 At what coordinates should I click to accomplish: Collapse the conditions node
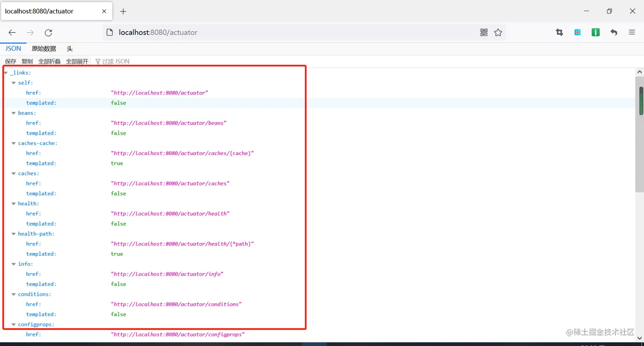click(x=14, y=295)
